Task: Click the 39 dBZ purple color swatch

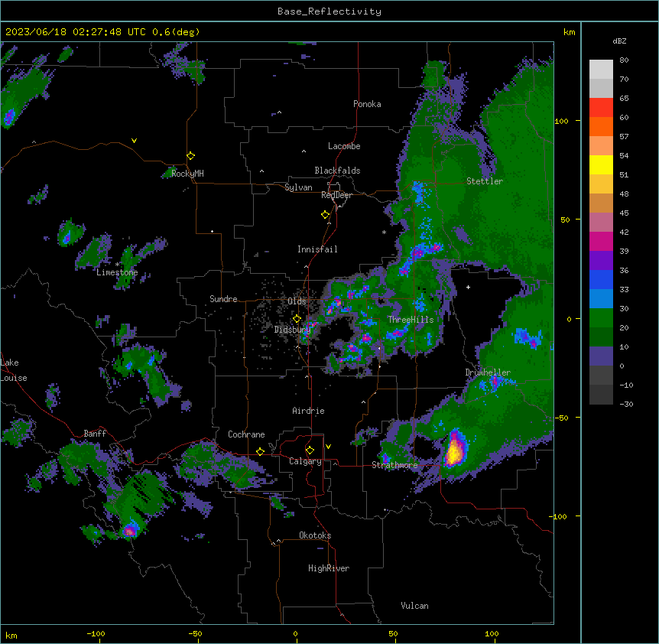Action: coord(601,261)
